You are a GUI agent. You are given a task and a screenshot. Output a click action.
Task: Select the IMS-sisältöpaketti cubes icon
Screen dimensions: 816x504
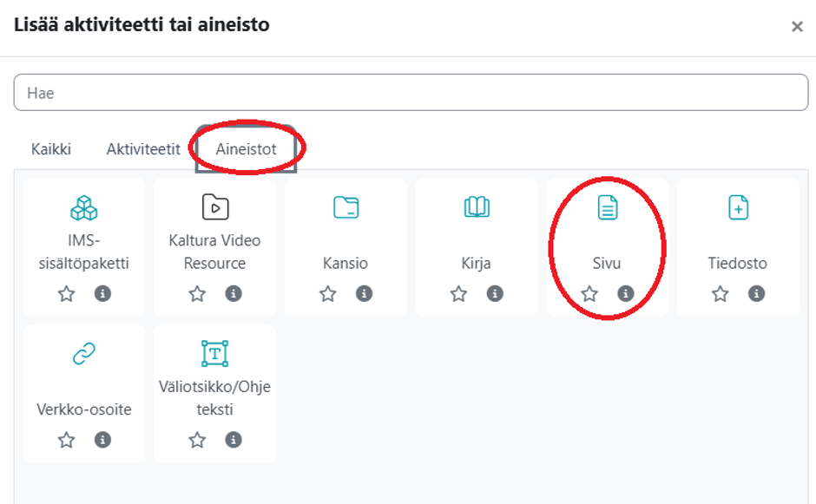[84, 208]
